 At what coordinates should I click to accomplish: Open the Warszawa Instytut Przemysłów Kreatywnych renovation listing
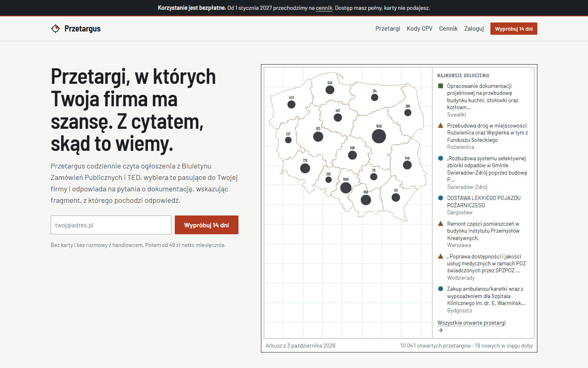click(483, 231)
